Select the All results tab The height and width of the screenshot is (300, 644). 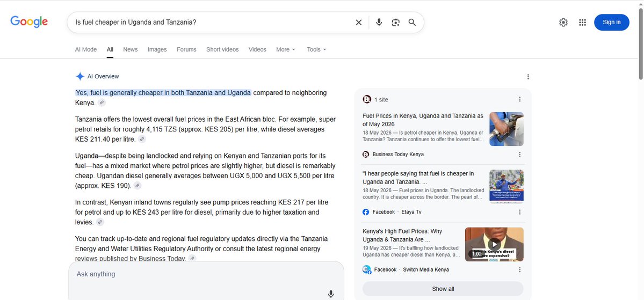(x=110, y=49)
